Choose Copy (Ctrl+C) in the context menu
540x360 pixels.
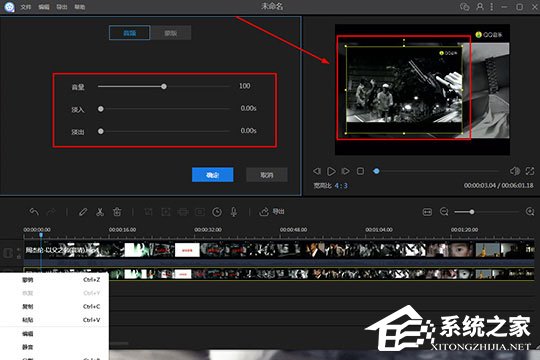coord(54,306)
